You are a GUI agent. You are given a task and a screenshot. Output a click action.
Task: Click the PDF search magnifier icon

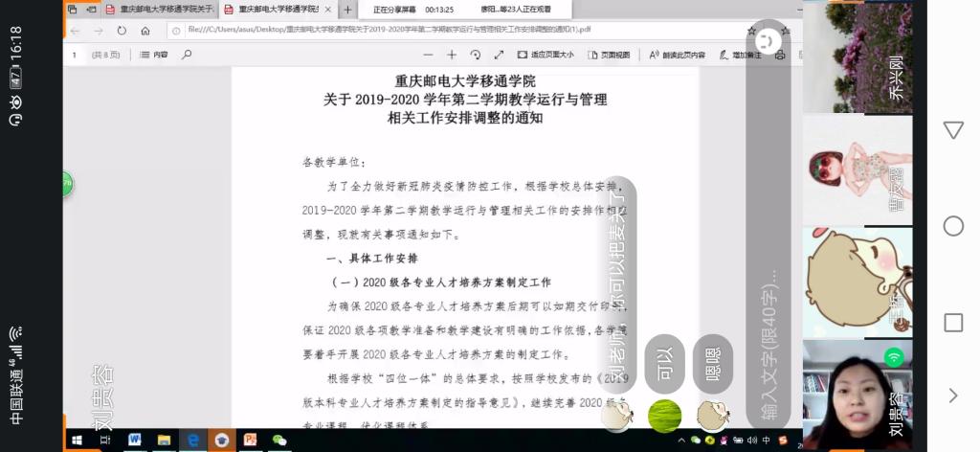(187, 55)
